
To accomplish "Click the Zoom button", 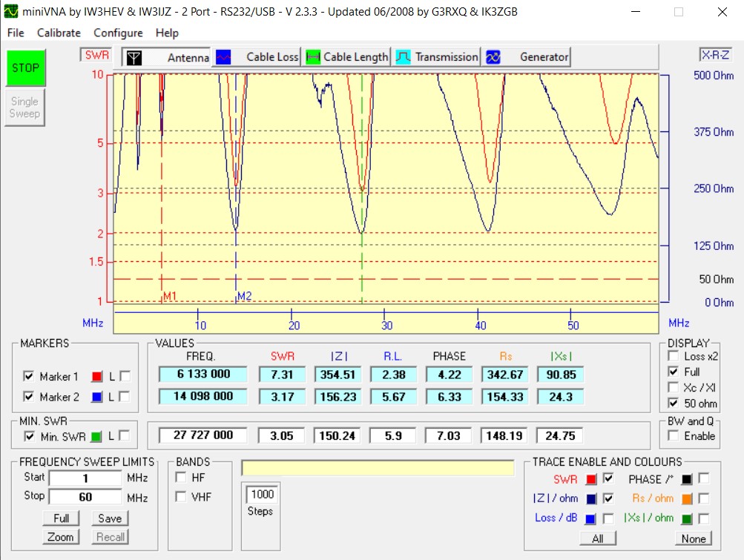I will pos(61,537).
